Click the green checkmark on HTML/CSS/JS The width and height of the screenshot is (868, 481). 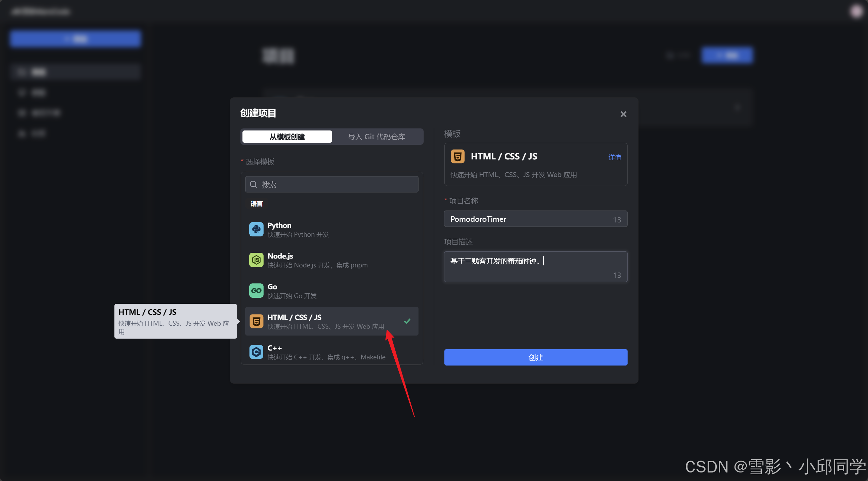407,321
